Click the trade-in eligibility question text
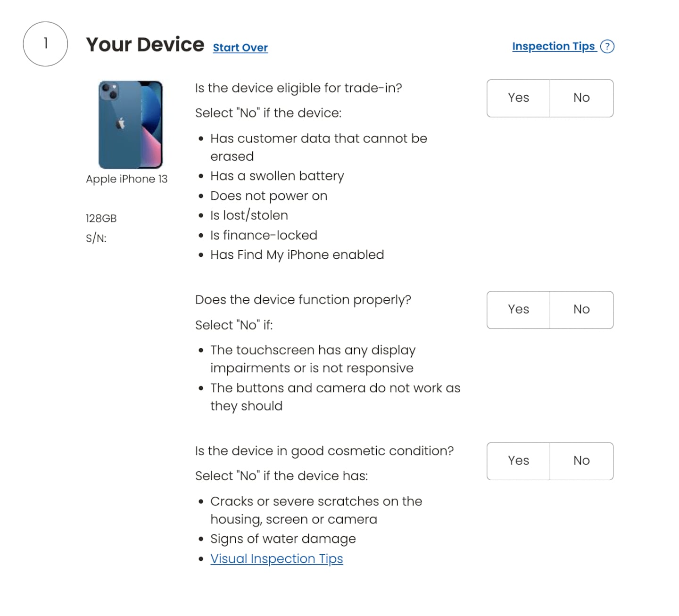679x616 pixels. coord(298,88)
